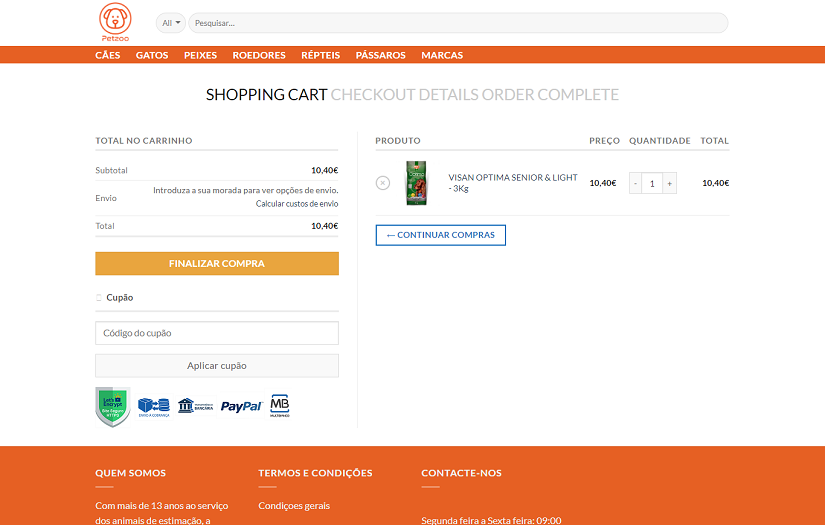Open the RÉPTEIS menu

[x=320, y=55]
